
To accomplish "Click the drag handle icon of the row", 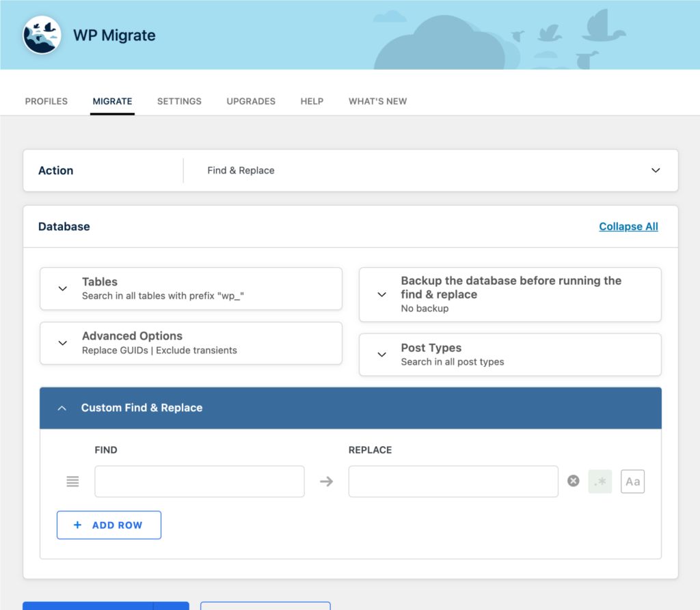I will [x=72, y=482].
